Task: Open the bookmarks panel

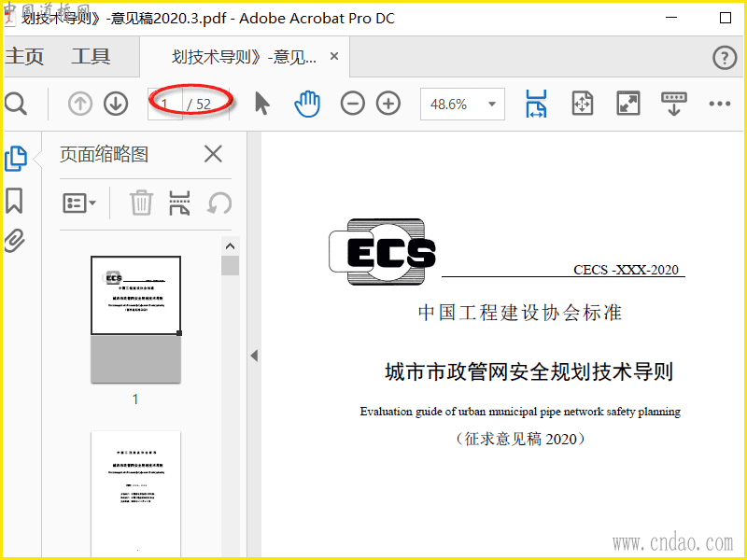Action: [x=14, y=201]
